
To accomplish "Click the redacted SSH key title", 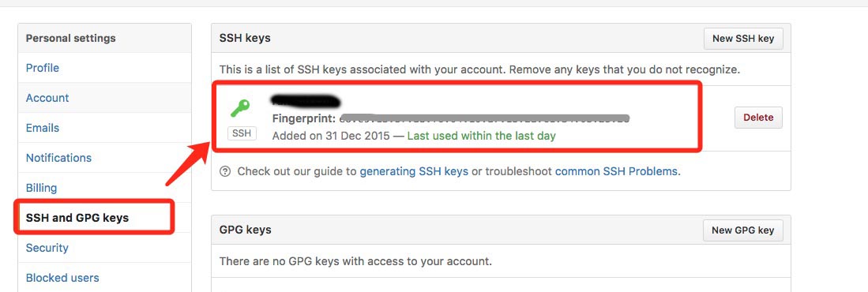I will click(306, 102).
